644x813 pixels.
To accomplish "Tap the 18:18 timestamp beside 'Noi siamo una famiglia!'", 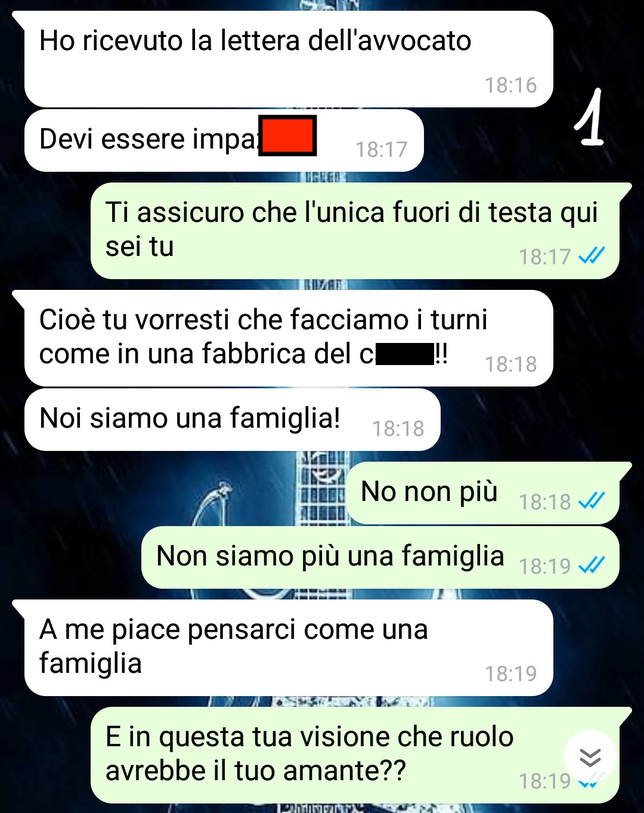I will [x=398, y=428].
